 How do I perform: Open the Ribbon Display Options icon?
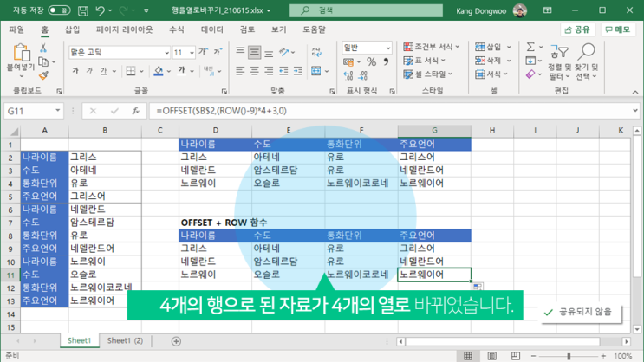pos(548,10)
